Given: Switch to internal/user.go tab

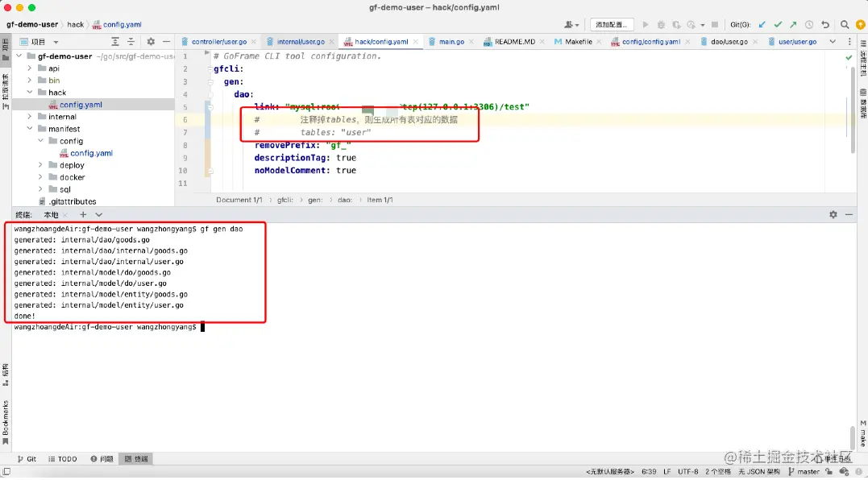Looking at the screenshot, I should point(301,41).
